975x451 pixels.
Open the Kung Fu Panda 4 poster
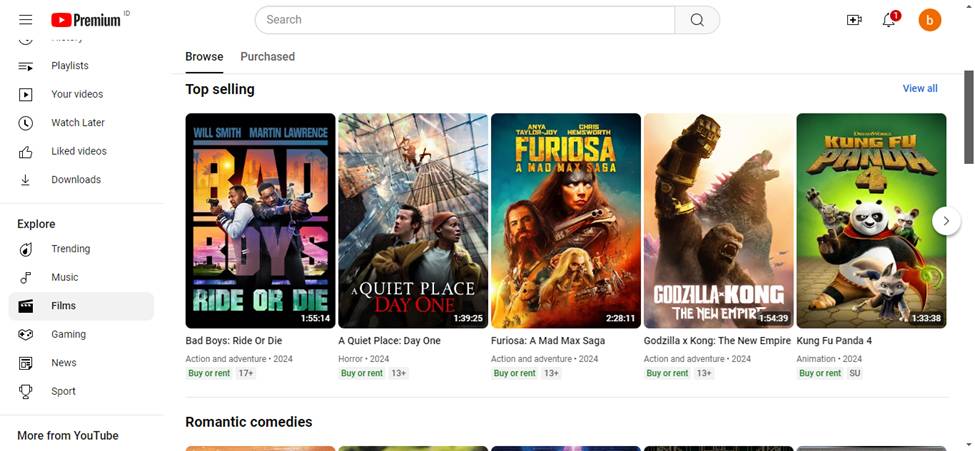click(x=871, y=221)
